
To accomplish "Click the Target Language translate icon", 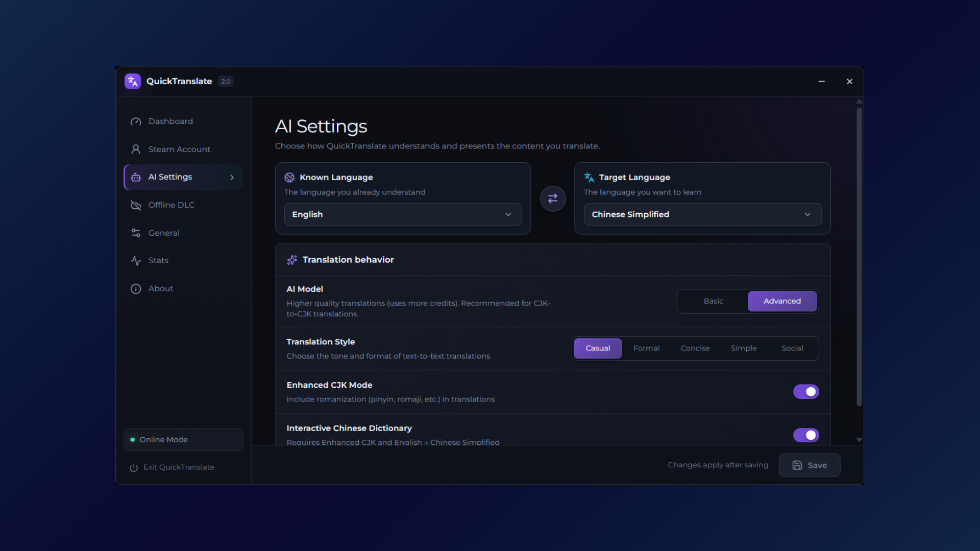I will [x=589, y=178].
